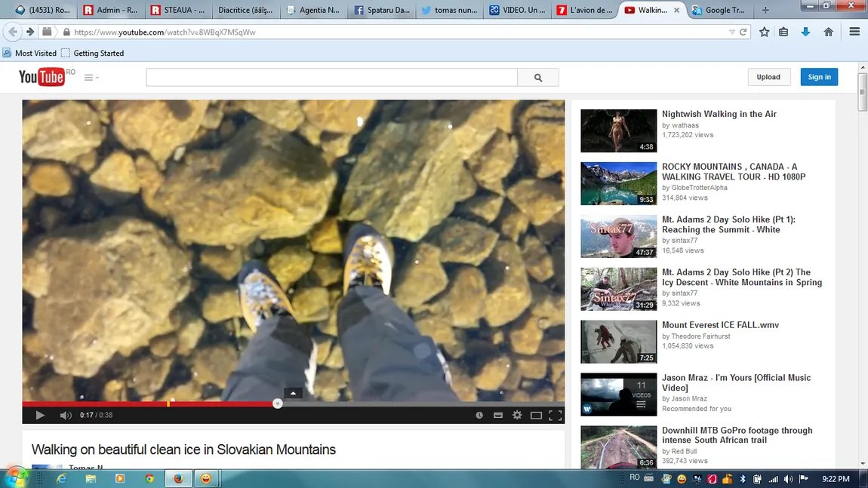The width and height of the screenshot is (868, 488).
Task: Click the RO language indicator
Action: coord(634,477)
